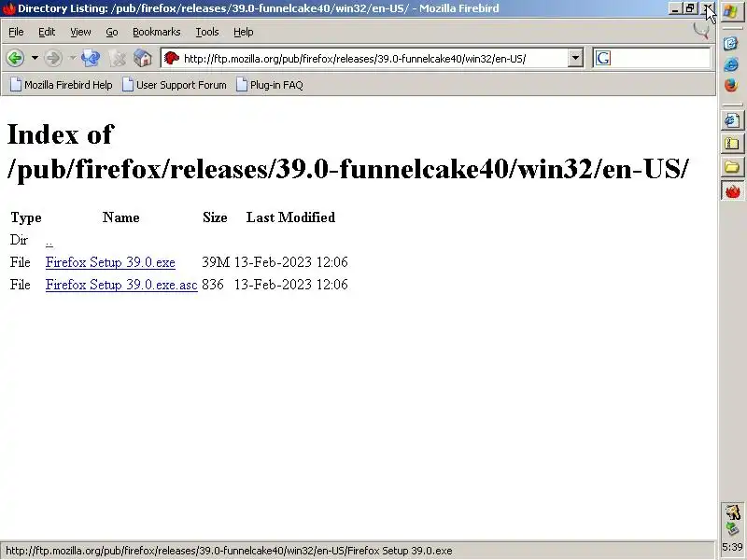Open the Windows Start button in the side taskbar
This screenshot has height=560, width=747.
(x=731, y=11)
